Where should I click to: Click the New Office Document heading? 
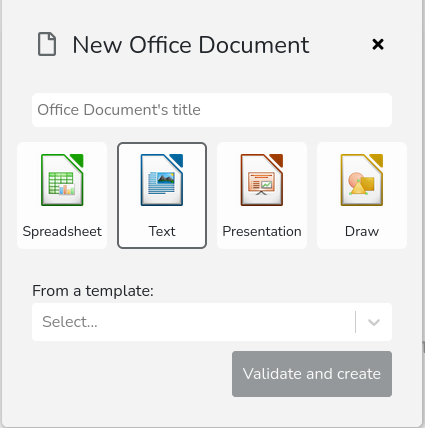tap(191, 45)
